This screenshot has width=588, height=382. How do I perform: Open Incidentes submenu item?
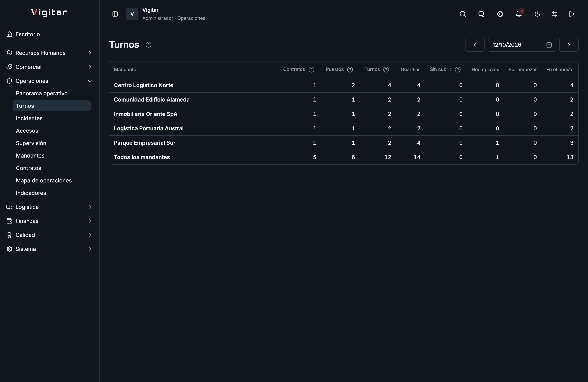click(x=52, y=118)
